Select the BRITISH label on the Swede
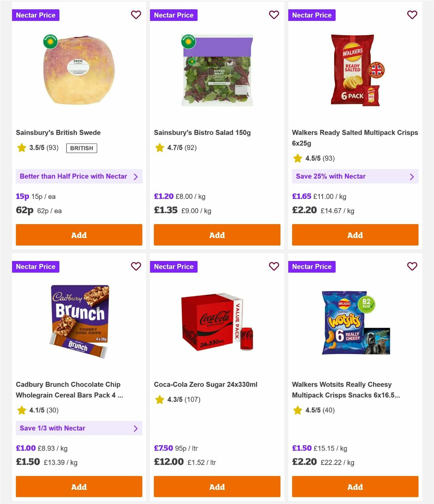The width and height of the screenshot is (434, 504). [x=81, y=148]
